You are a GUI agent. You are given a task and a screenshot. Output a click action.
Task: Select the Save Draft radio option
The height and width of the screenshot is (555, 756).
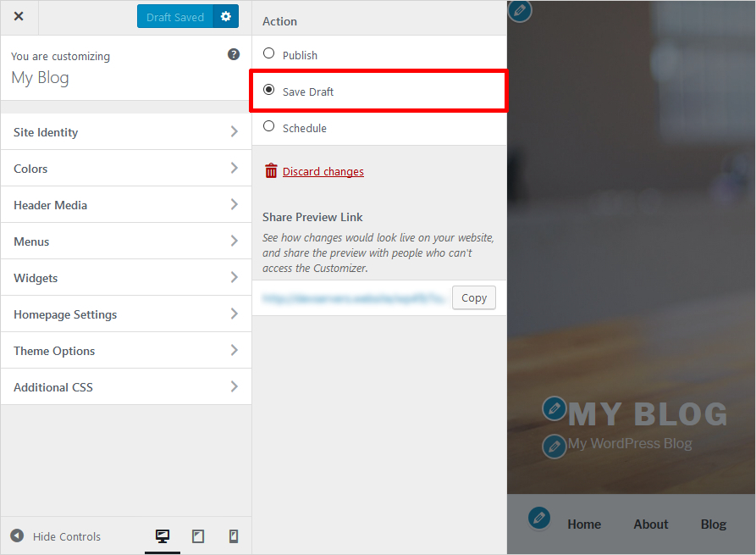(269, 90)
